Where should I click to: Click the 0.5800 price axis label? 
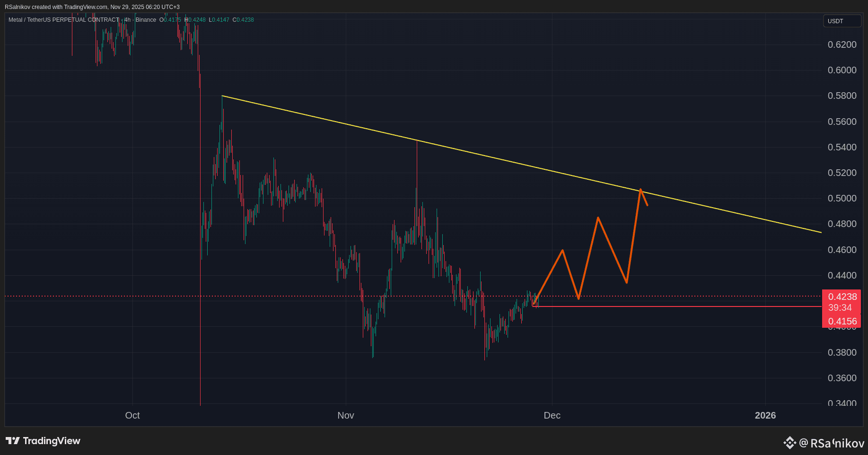coord(842,96)
